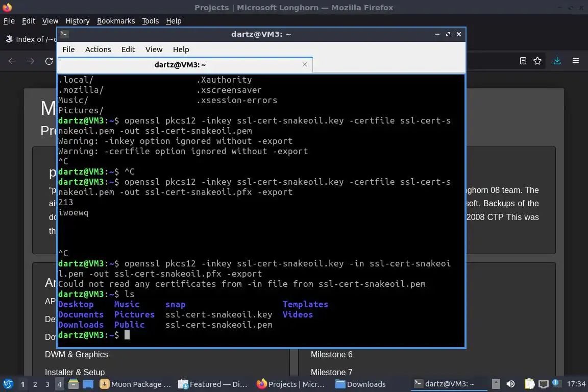Open Firefox History menu
Screen dimensions: 588x392
[x=78, y=21]
